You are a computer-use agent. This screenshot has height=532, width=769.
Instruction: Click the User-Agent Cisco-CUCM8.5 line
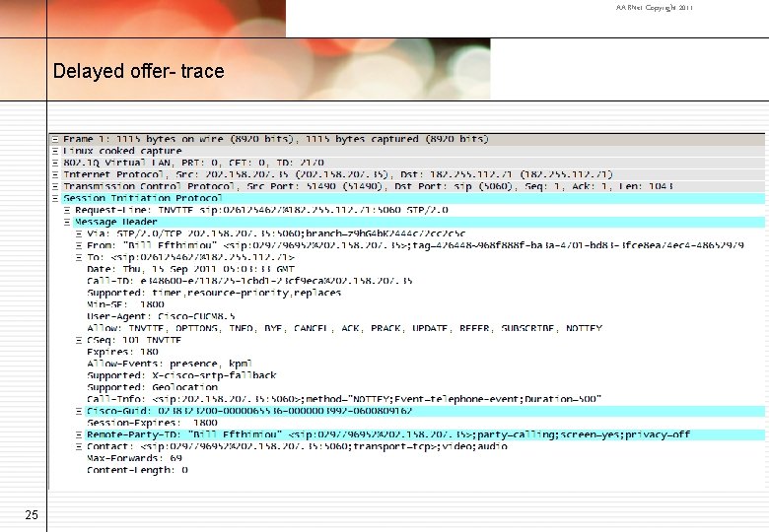pyautogui.click(x=161, y=316)
